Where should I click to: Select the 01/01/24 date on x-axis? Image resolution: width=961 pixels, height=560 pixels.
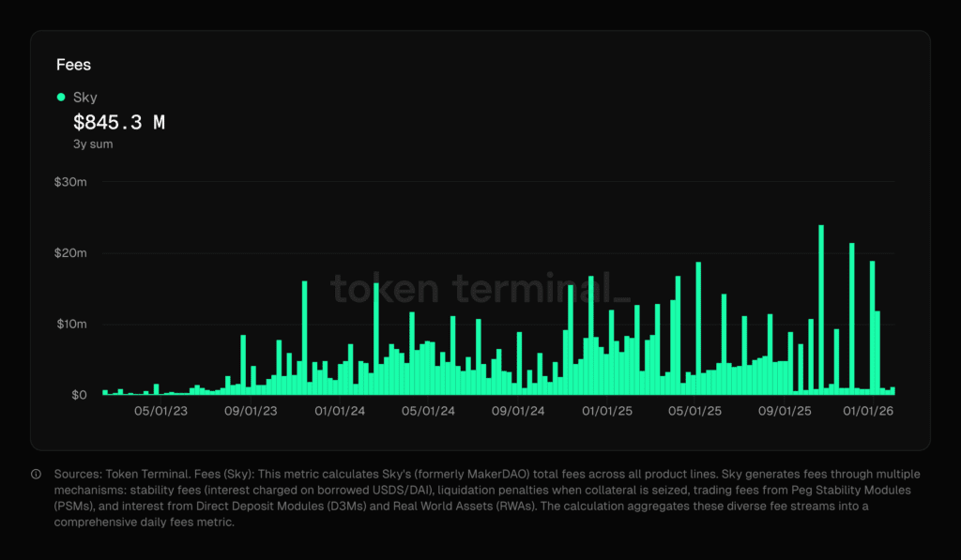coord(341,412)
